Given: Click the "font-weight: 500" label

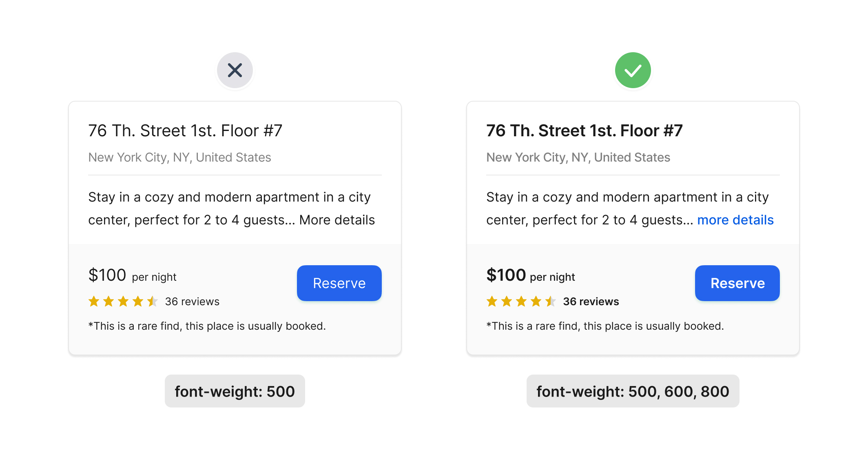Looking at the screenshot, I should [235, 391].
